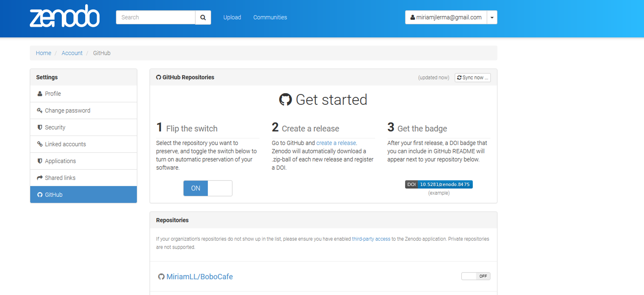Click the Zenodo logo

(65, 17)
